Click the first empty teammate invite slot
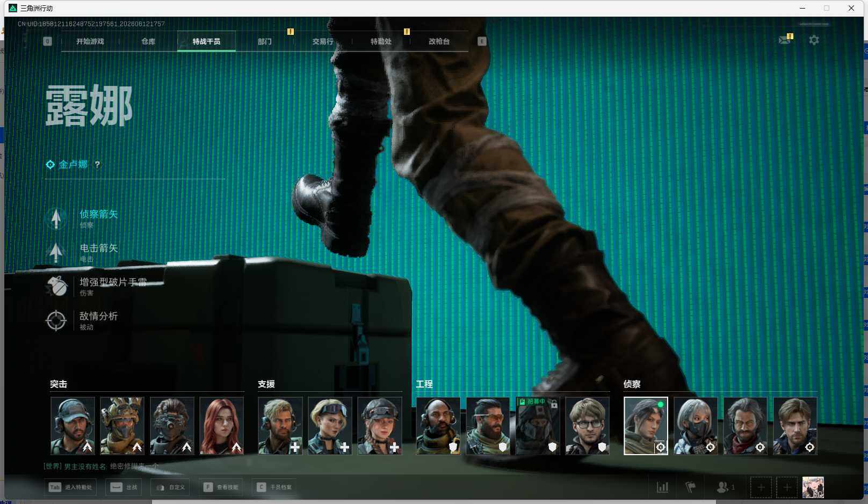This screenshot has width=868, height=504. (761, 487)
